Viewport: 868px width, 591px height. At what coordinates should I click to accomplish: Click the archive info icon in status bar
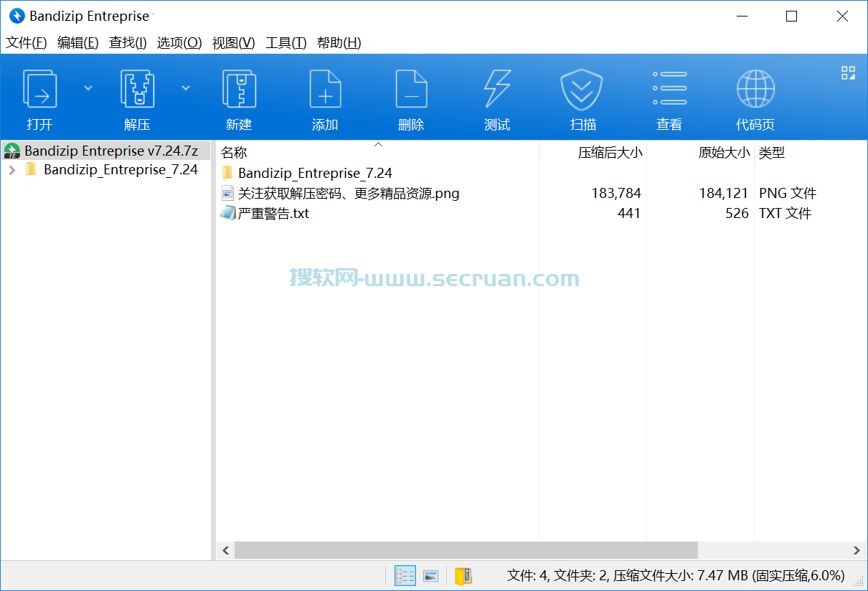click(463, 575)
